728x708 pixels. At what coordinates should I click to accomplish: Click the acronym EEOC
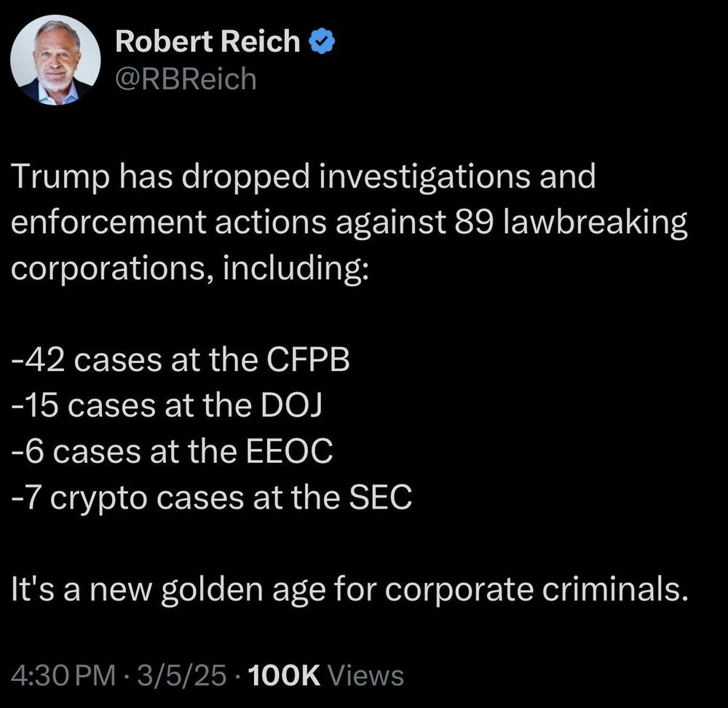pyautogui.click(x=289, y=451)
